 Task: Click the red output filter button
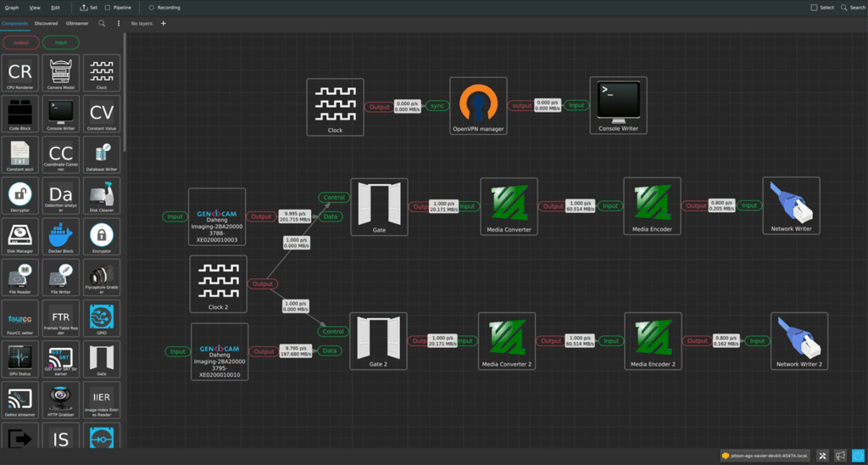click(19, 42)
